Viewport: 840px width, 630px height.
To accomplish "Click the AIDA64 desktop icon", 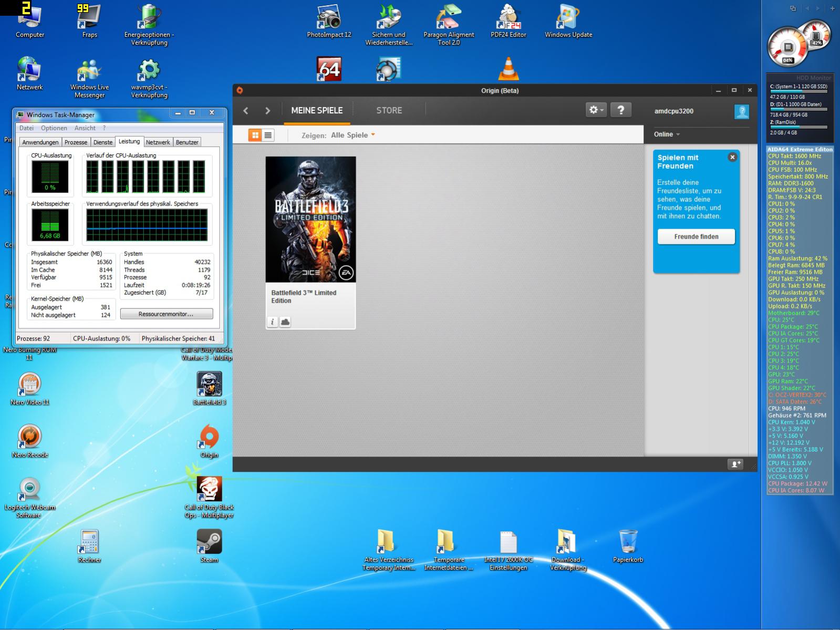I will click(329, 69).
